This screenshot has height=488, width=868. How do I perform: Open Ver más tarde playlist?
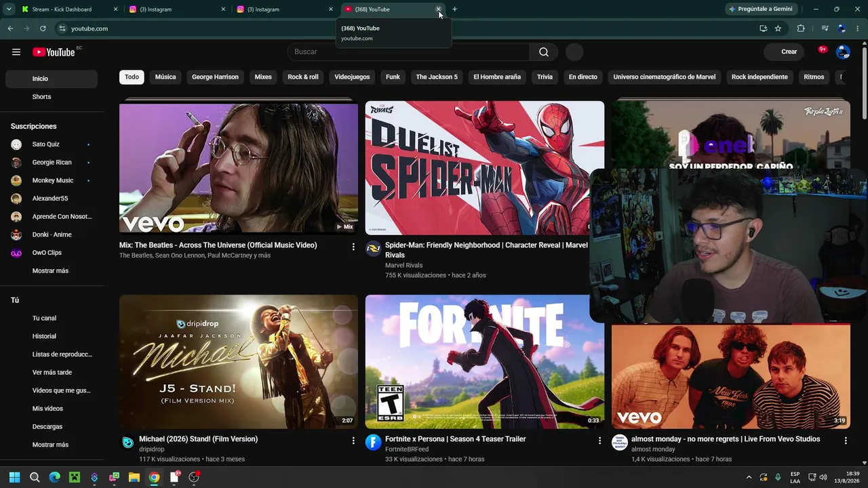click(52, 372)
